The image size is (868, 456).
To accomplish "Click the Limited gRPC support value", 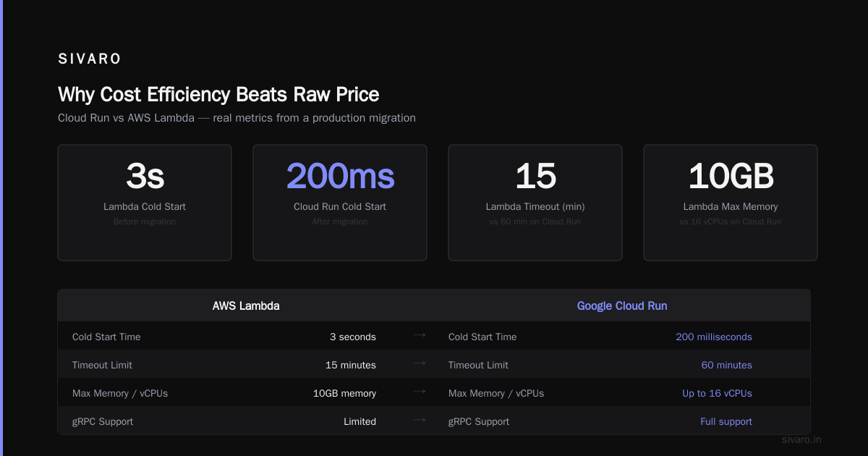I will pos(359,421).
